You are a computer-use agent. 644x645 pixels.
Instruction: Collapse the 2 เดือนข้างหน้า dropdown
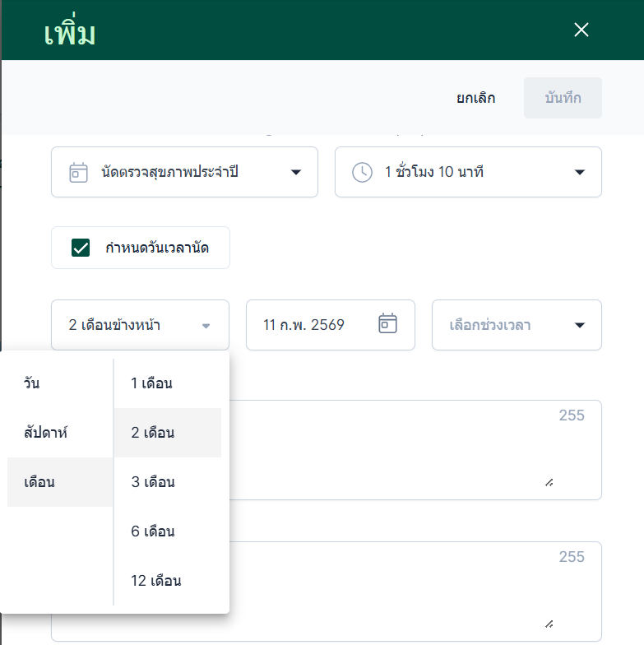(x=206, y=325)
